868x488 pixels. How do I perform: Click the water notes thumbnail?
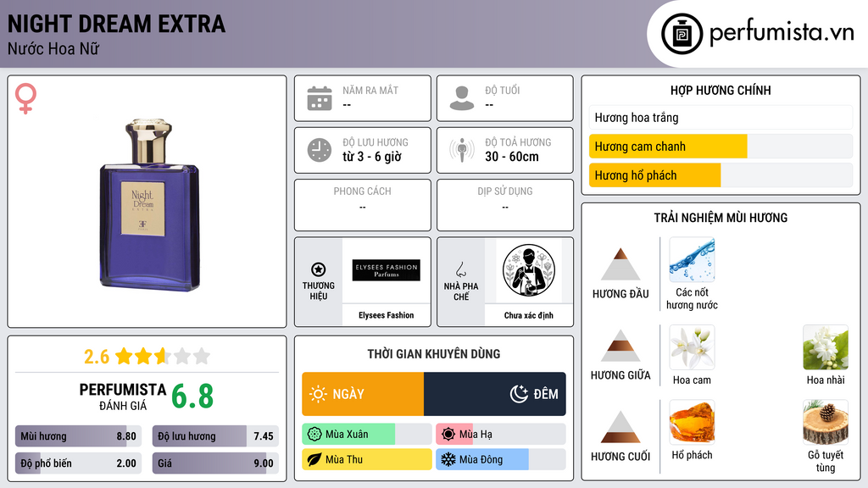pyautogui.click(x=692, y=259)
